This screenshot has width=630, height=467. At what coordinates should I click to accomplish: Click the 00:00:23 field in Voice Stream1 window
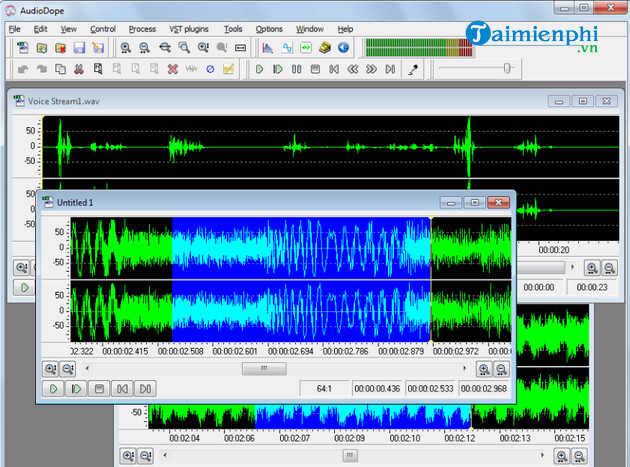tap(592, 287)
